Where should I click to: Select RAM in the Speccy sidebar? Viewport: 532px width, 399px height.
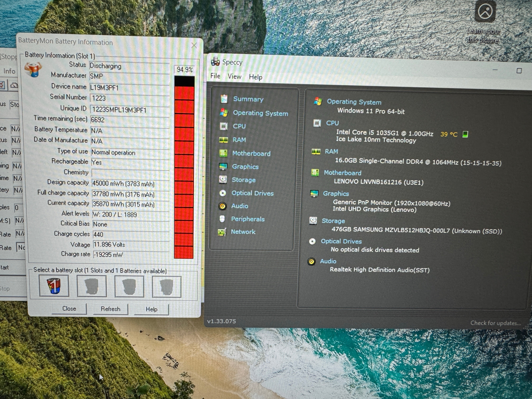click(x=239, y=140)
